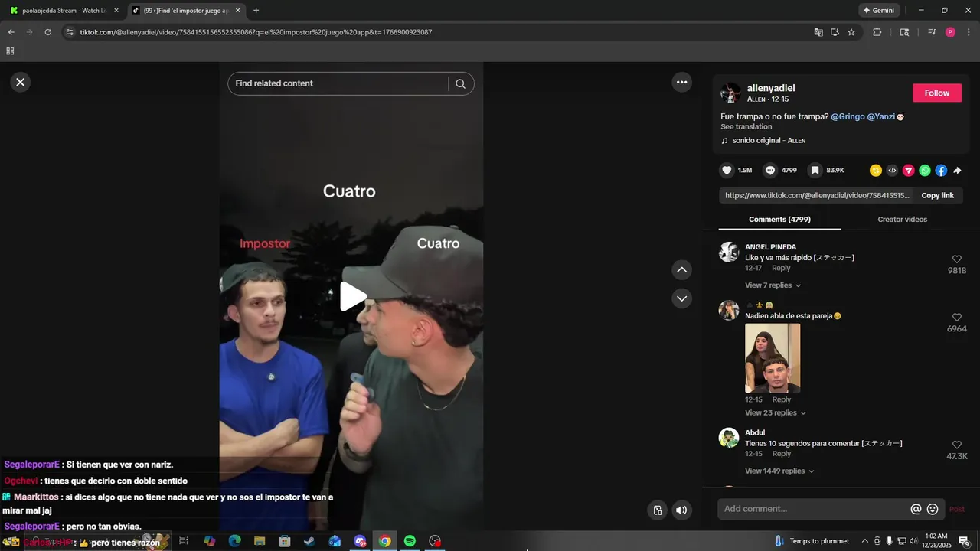Viewport: 980px width, 551px height.
Task: Open comments via speech bubble icon
Action: 770,170
